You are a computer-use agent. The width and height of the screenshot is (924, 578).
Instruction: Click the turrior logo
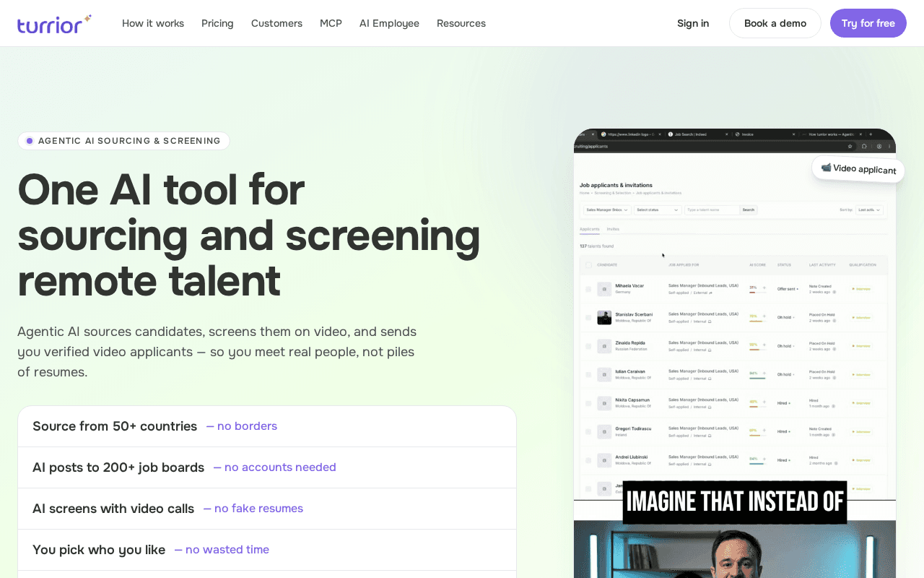point(54,24)
